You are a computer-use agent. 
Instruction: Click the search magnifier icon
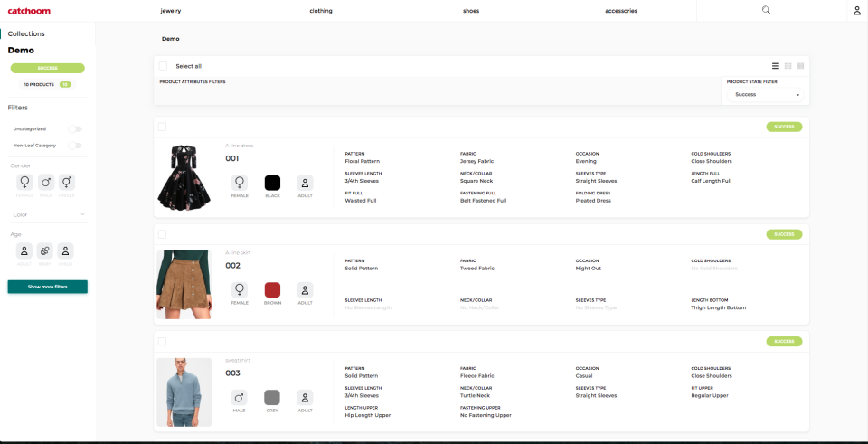click(x=766, y=10)
